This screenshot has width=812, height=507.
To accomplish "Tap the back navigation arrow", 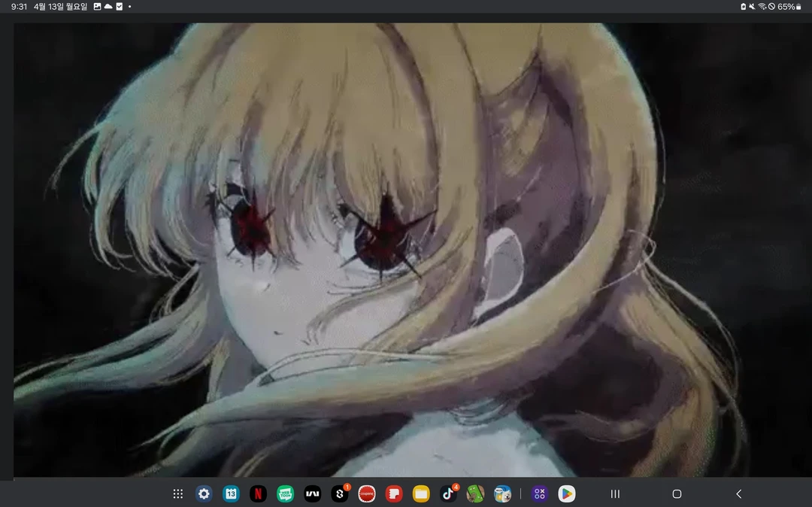I will (738, 494).
